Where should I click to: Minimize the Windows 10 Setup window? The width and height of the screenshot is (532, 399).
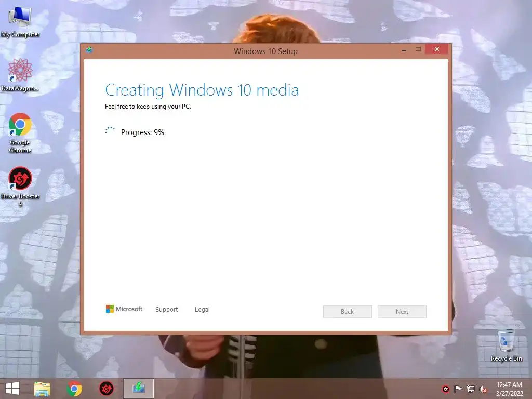[404, 49]
